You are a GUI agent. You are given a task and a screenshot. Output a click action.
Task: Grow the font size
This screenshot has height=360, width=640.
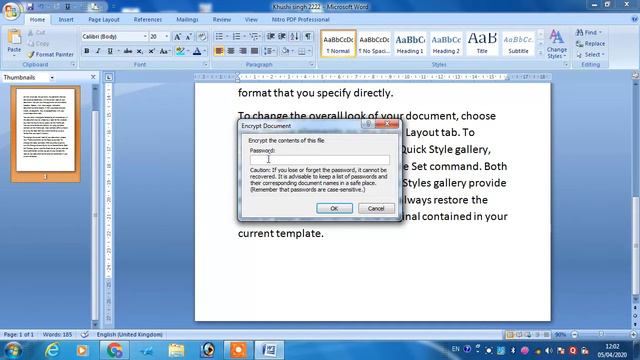tap(178, 37)
